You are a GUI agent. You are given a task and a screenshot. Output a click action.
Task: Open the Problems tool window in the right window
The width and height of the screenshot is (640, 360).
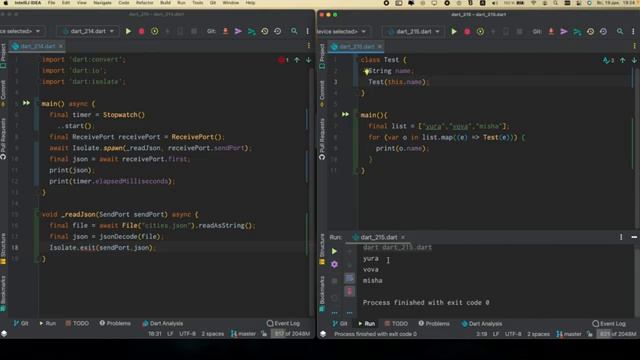point(433,324)
